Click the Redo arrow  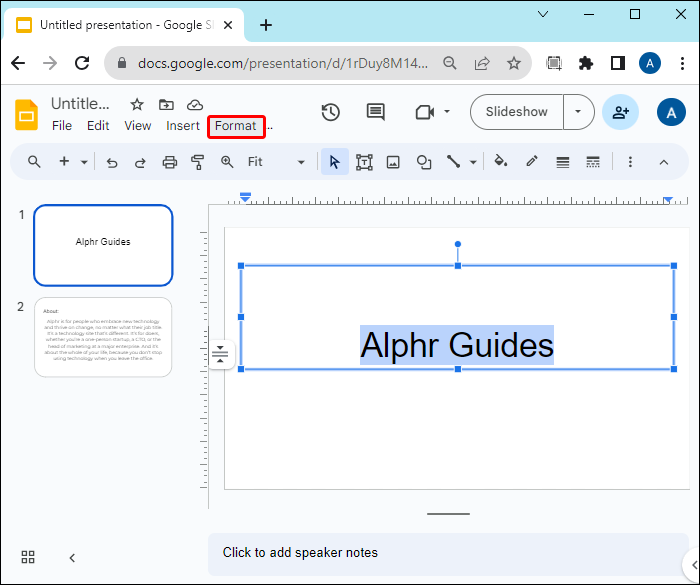(140, 163)
